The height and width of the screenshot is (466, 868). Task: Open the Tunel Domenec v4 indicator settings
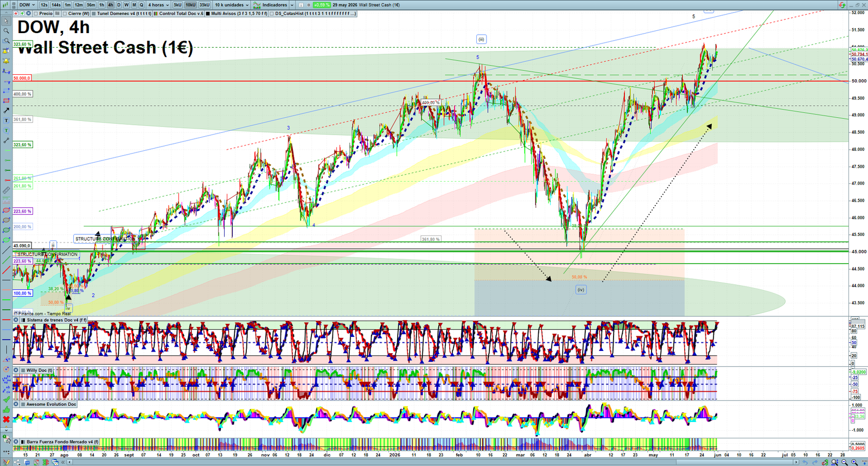(x=124, y=14)
